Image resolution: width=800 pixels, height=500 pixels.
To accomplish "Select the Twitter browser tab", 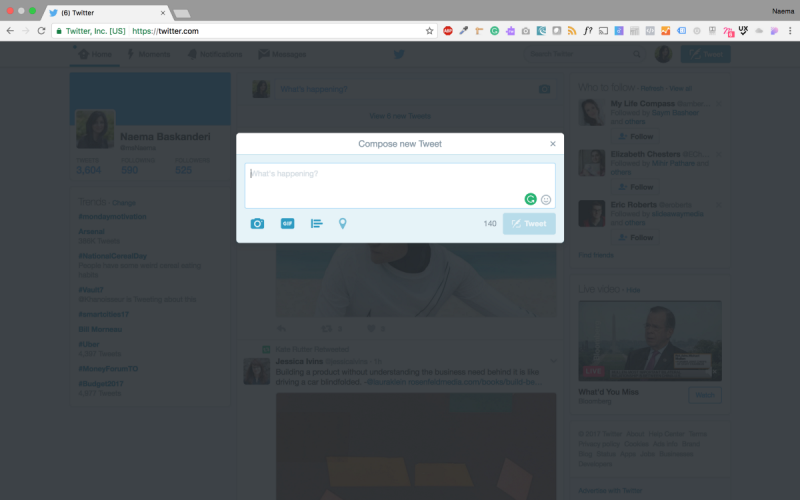I will pyautogui.click(x=107, y=13).
